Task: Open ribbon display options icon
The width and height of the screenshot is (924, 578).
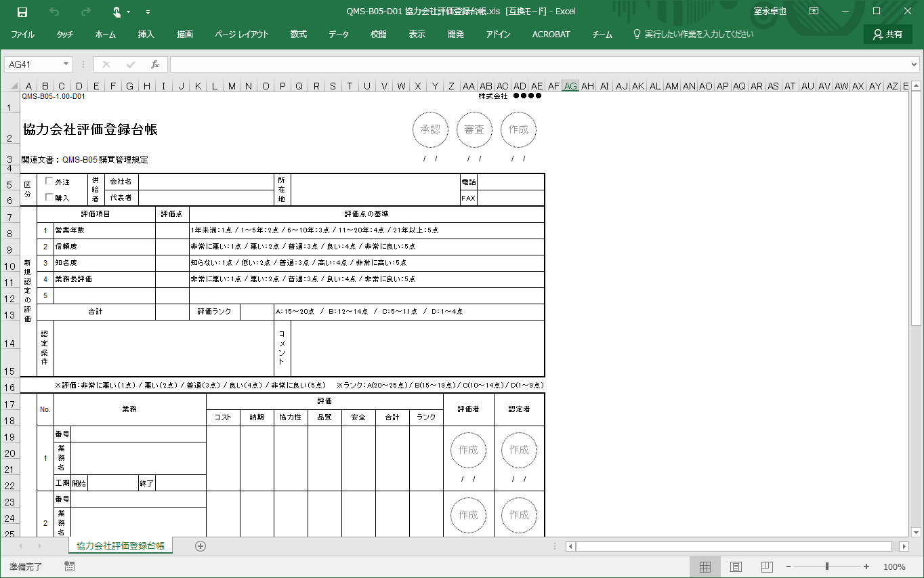Action: pyautogui.click(x=814, y=12)
